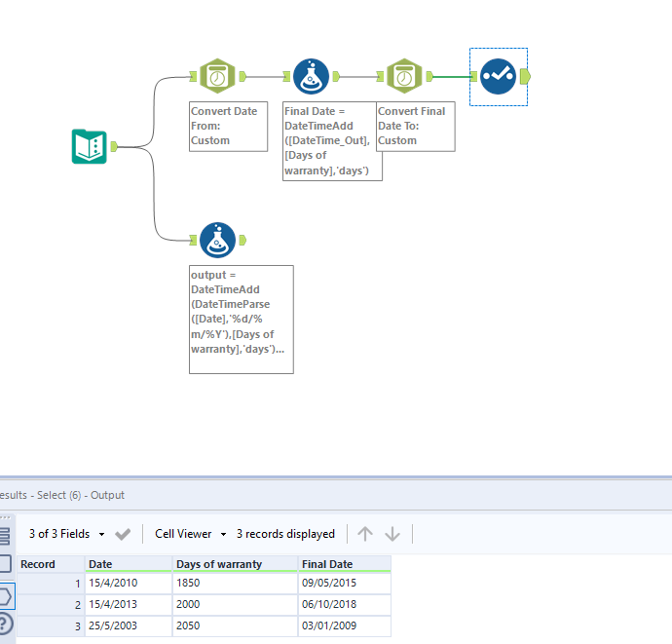Click the Select tool's input anchor
The height and width of the screenshot is (644, 672).
473,76
